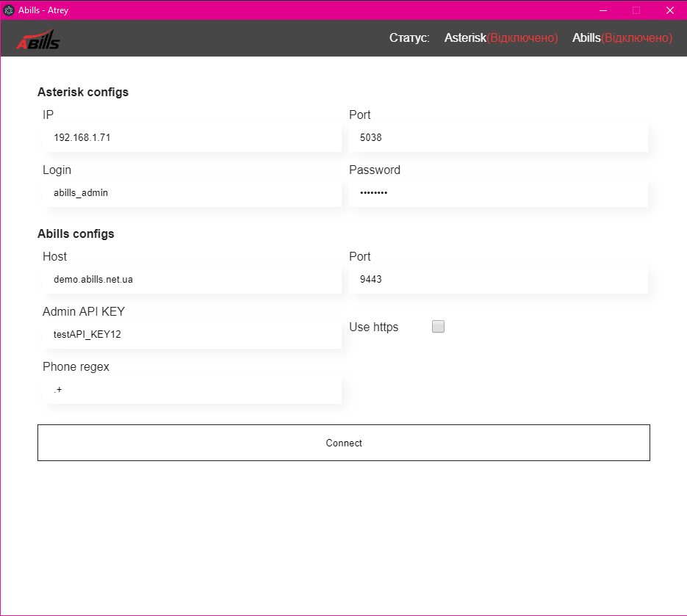Viewport: 687px width, 616px height.
Task: Click the ABills logo in header
Action: click(38, 40)
